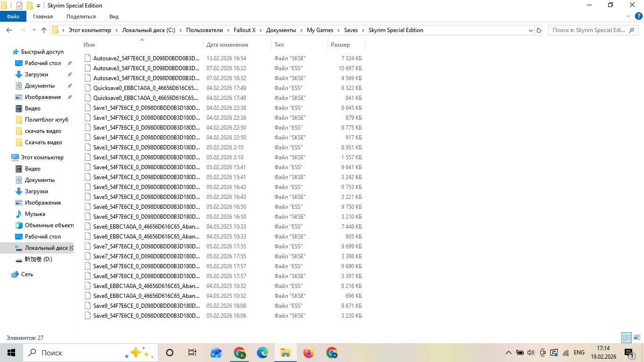Navigate to Fallout X in the breadcrumb

(x=245, y=30)
